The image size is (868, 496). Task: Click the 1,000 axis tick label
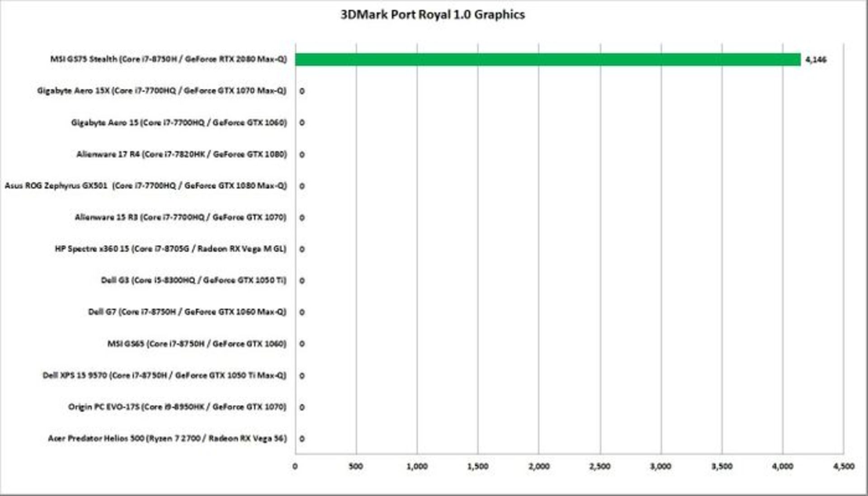click(x=417, y=467)
